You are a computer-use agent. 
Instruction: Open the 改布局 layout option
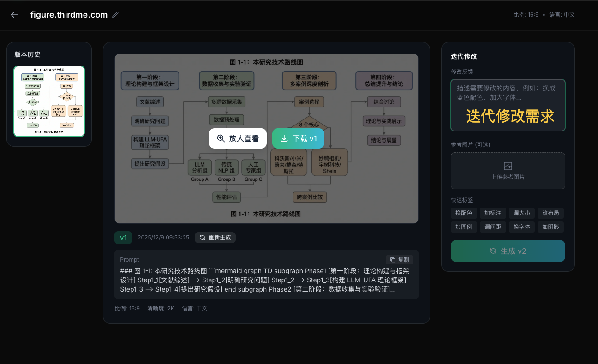coord(550,213)
